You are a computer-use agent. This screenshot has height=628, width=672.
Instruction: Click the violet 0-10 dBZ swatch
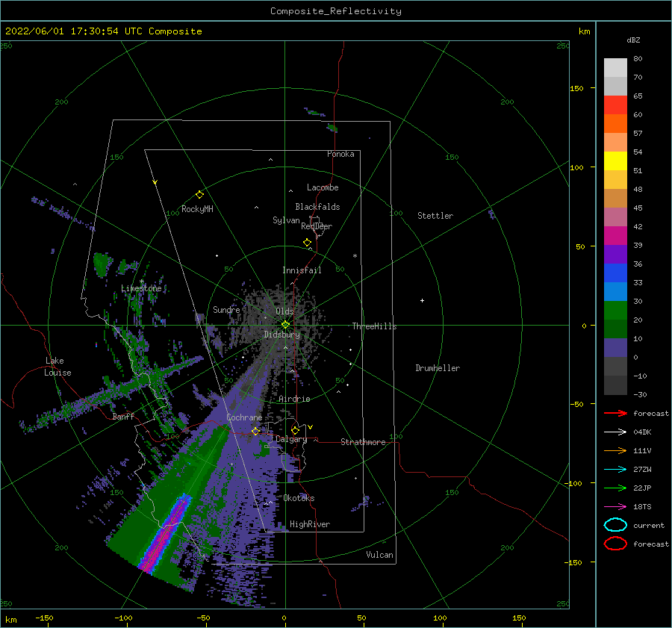click(615, 348)
